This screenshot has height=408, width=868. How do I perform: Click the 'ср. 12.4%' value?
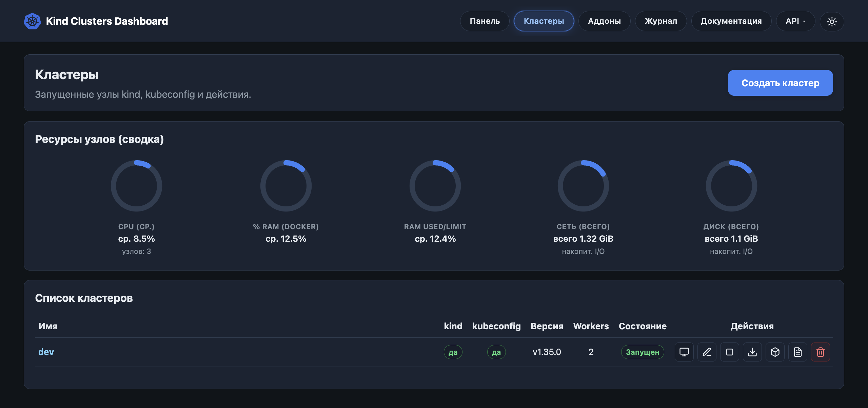tap(435, 239)
